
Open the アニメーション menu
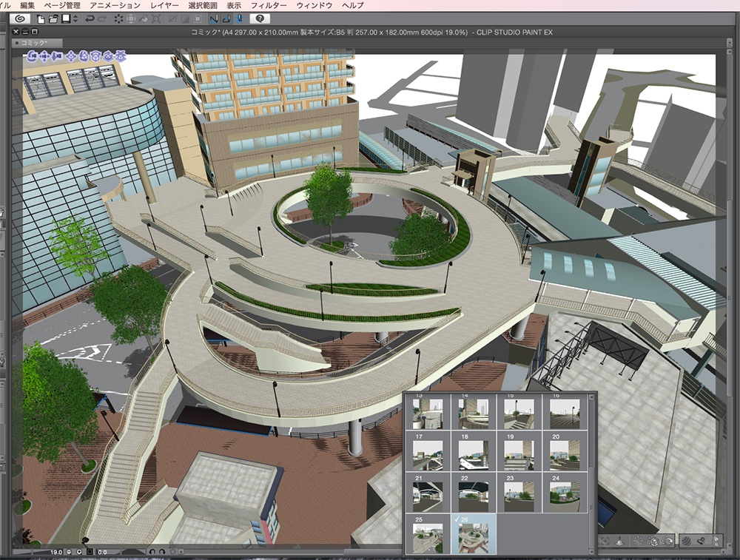[x=115, y=5]
